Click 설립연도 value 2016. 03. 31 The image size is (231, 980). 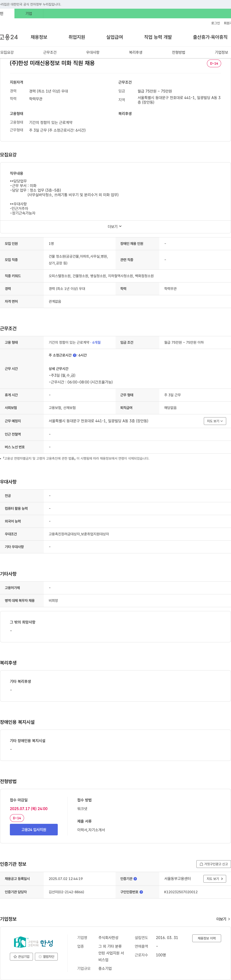(x=167, y=937)
